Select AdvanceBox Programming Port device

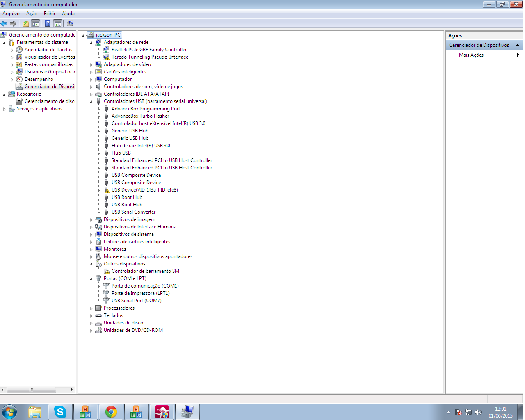146,109
